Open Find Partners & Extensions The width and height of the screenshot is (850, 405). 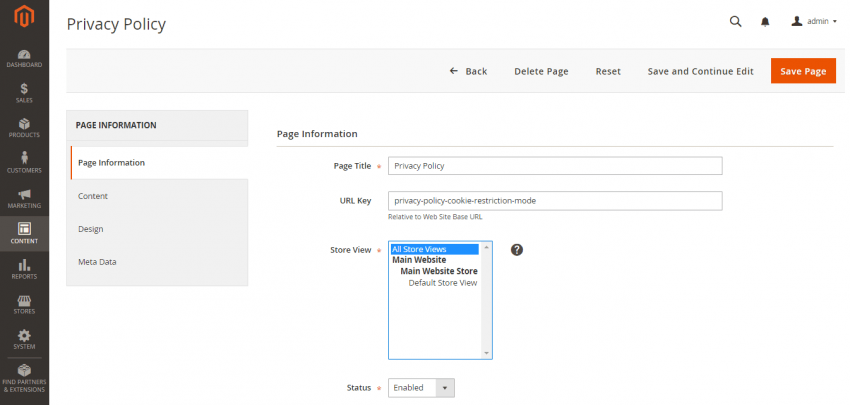tap(24, 378)
